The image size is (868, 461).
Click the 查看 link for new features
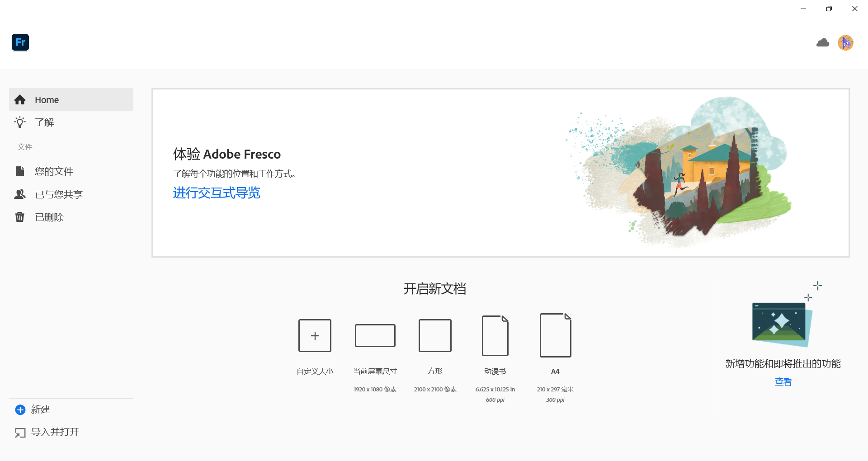coord(783,382)
